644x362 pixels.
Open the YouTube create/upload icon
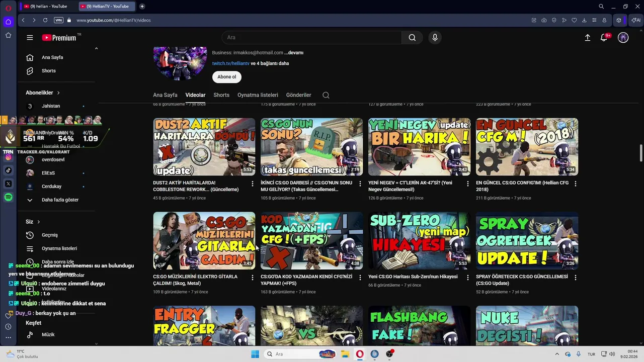point(587,38)
